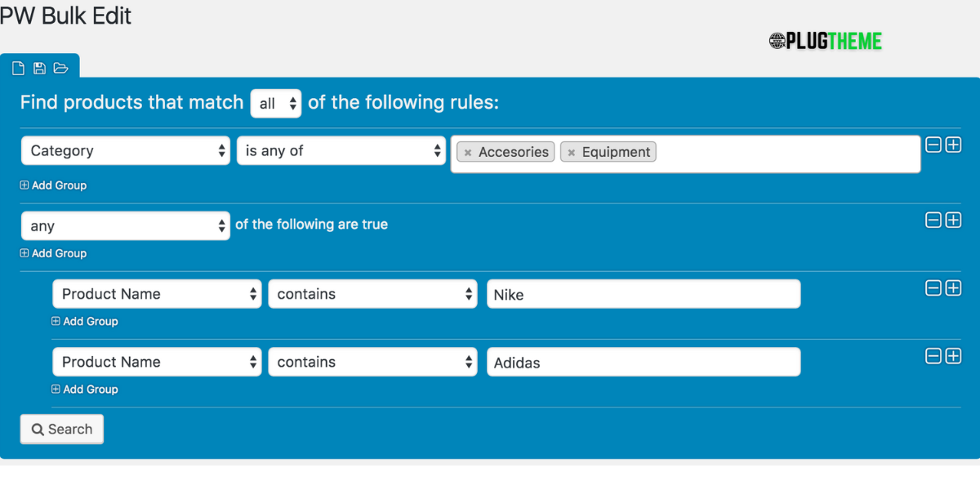980x490 pixels.
Task: Click the text field containing Nike
Action: (644, 294)
